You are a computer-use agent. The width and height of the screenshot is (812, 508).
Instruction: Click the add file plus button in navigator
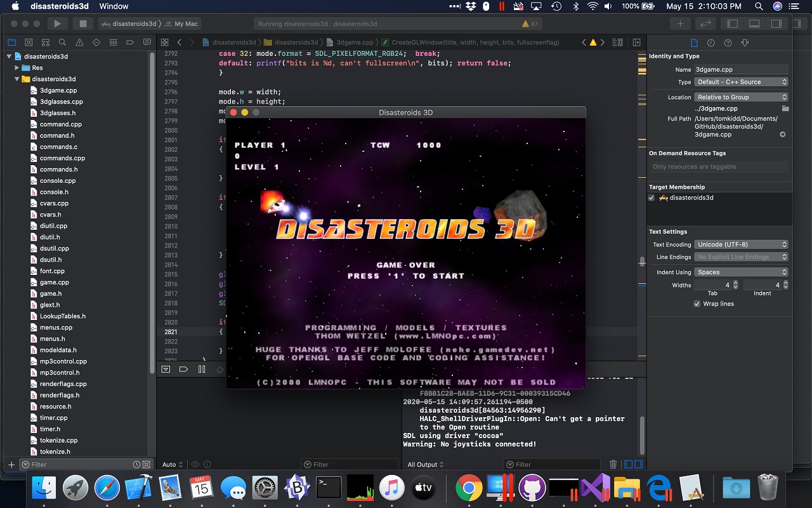(11, 465)
